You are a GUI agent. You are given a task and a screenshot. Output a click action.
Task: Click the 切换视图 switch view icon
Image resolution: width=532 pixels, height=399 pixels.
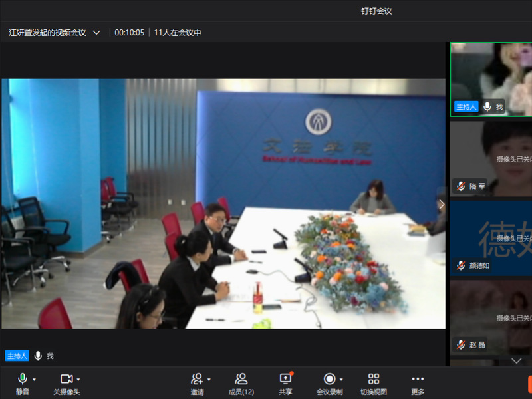tap(373, 378)
